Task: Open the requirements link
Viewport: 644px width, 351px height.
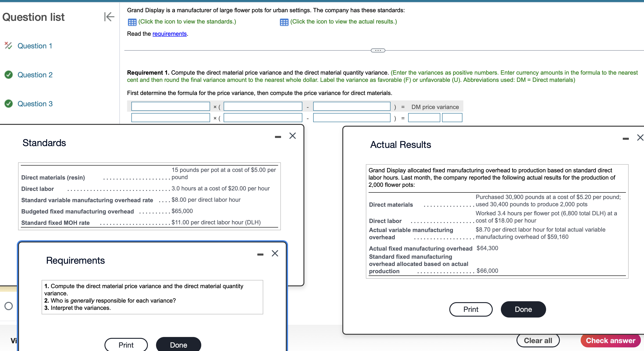Action: (x=170, y=34)
